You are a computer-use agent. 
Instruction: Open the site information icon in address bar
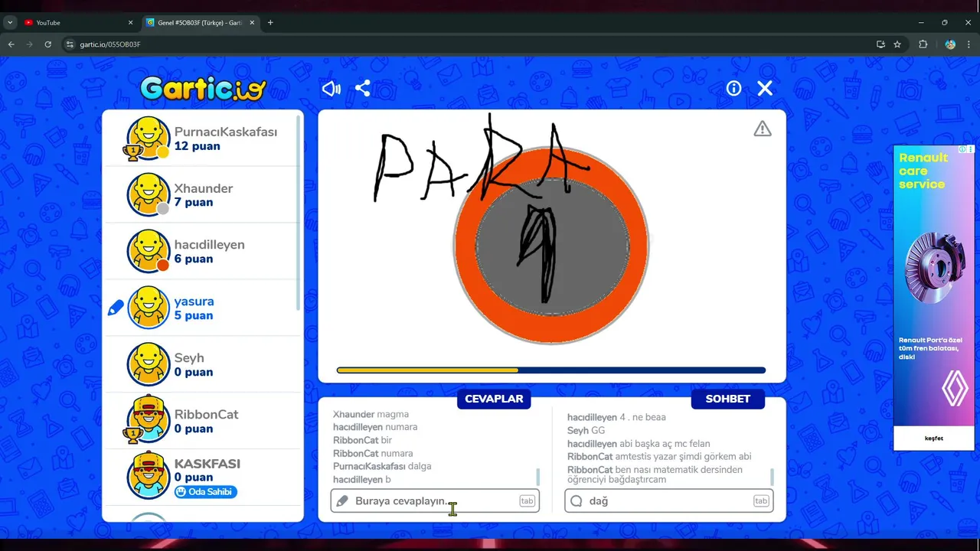point(70,44)
